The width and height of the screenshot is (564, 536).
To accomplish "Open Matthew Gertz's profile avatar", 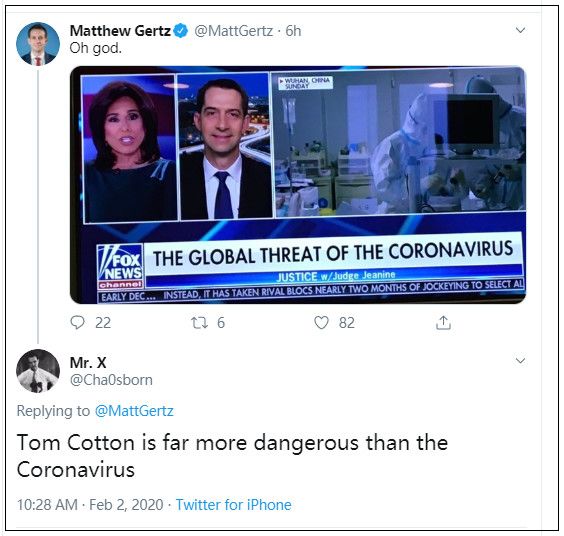I will coord(38,44).
